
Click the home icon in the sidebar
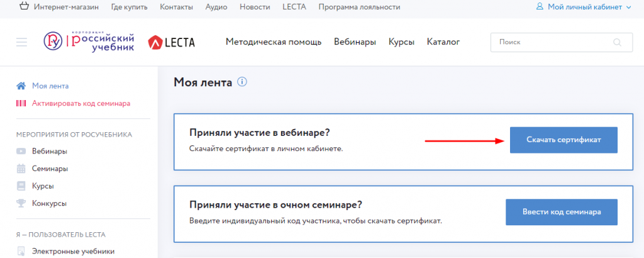(x=21, y=86)
